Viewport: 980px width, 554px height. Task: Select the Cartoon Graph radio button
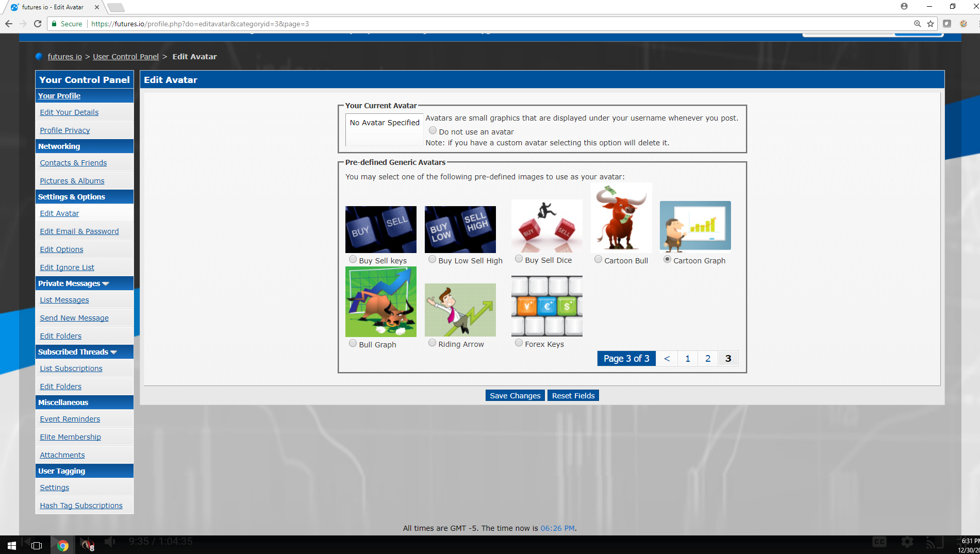click(x=667, y=259)
